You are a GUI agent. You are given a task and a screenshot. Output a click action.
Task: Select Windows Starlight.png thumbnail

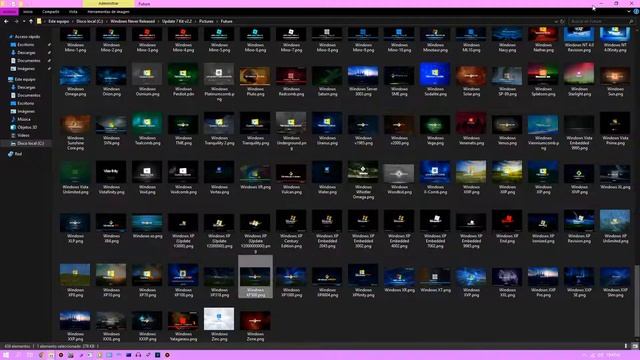[579, 80]
